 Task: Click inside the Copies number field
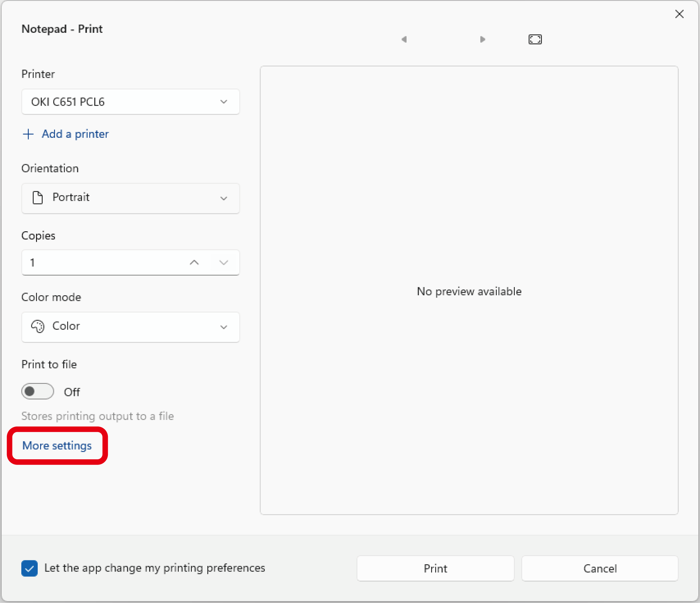(101, 263)
